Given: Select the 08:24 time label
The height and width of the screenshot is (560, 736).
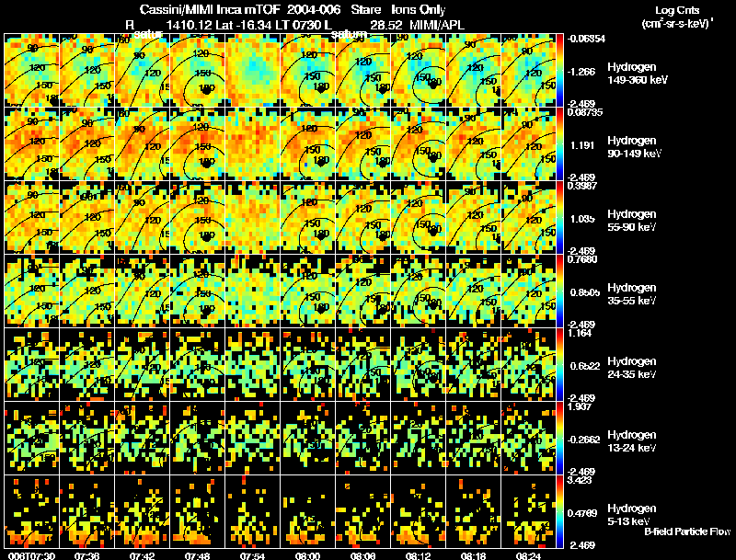Looking at the screenshot, I should pos(528,556).
